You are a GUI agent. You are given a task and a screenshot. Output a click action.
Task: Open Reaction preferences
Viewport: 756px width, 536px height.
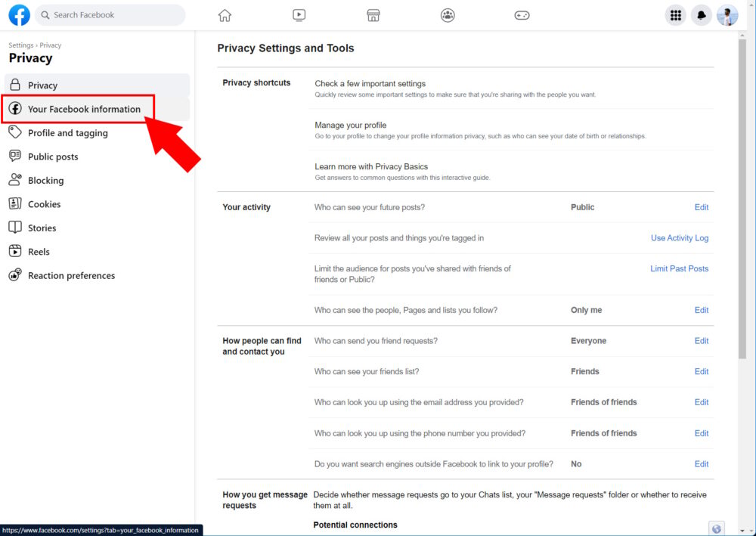pos(71,275)
